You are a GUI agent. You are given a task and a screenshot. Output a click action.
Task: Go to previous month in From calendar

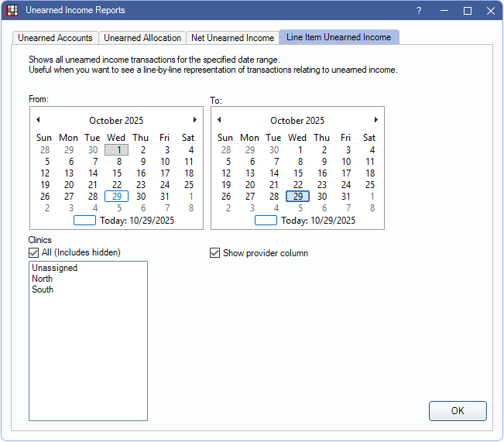point(38,120)
